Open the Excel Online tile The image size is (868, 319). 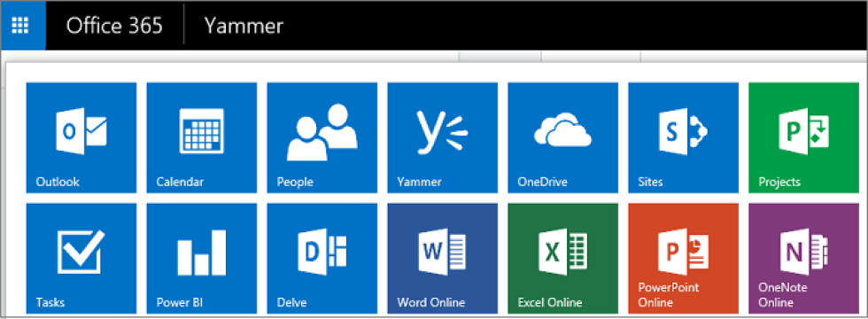(563, 259)
